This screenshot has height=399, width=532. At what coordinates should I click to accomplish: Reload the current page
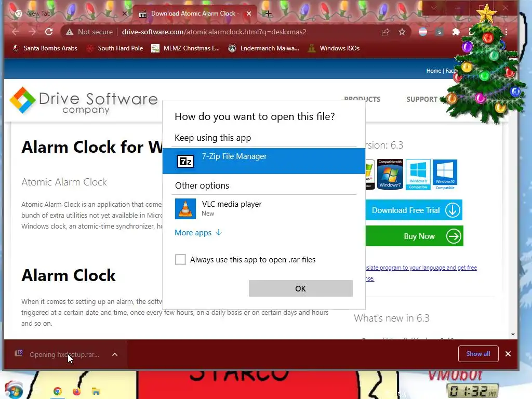pos(49,32)
